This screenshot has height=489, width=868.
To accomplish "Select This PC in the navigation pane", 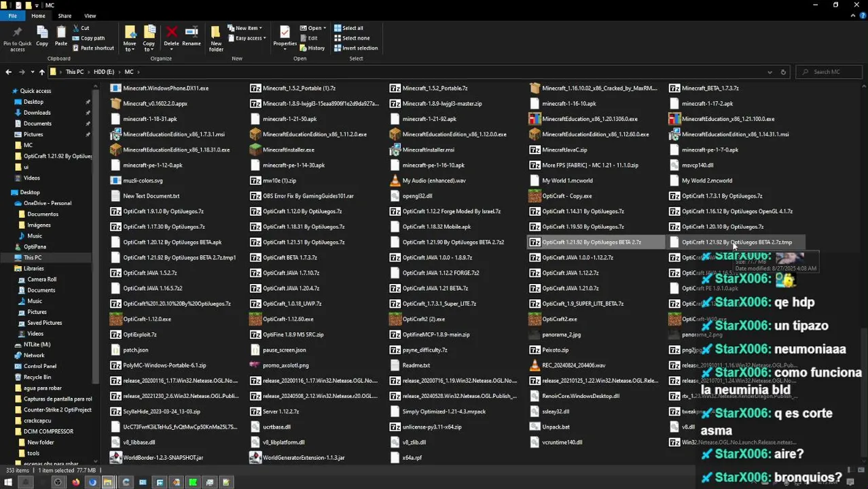I will 32,257.
